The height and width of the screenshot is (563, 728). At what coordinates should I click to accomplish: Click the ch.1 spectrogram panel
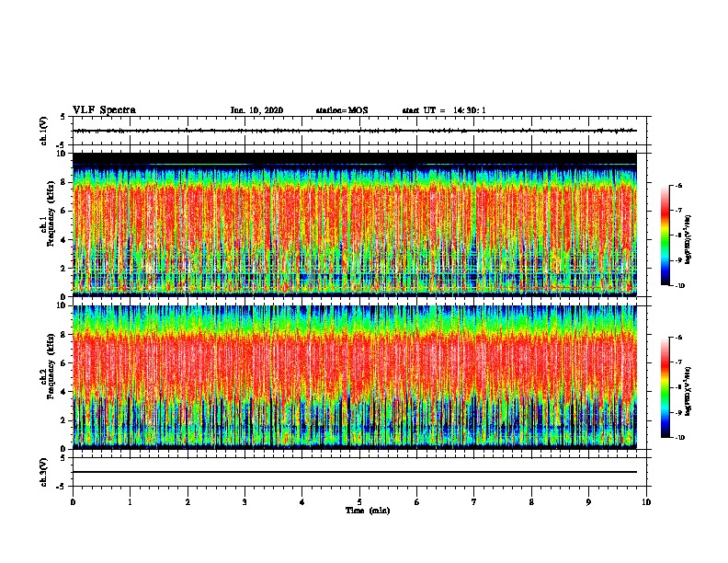[355, 224]
